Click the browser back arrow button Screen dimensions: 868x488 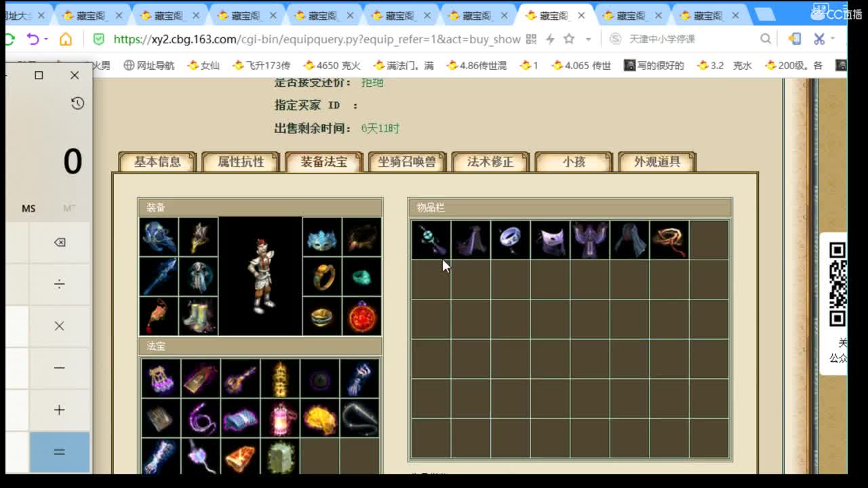(32, 39)
